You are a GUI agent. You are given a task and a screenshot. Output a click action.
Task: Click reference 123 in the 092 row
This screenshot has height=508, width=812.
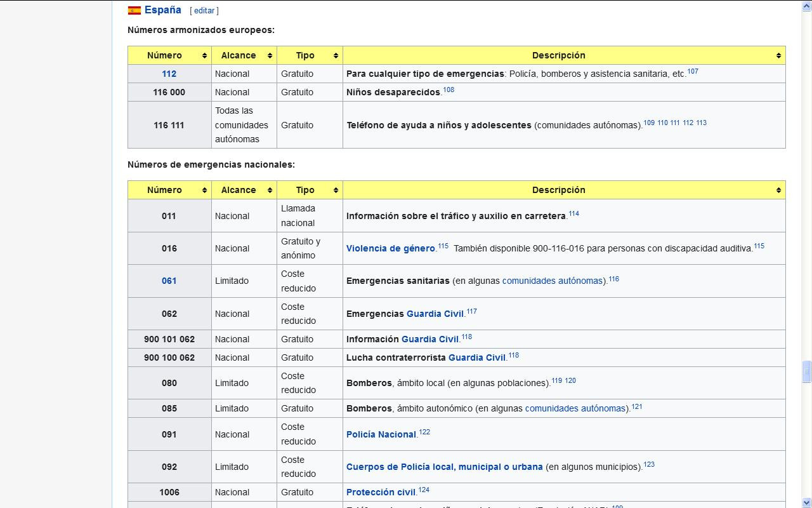point(649,464)
